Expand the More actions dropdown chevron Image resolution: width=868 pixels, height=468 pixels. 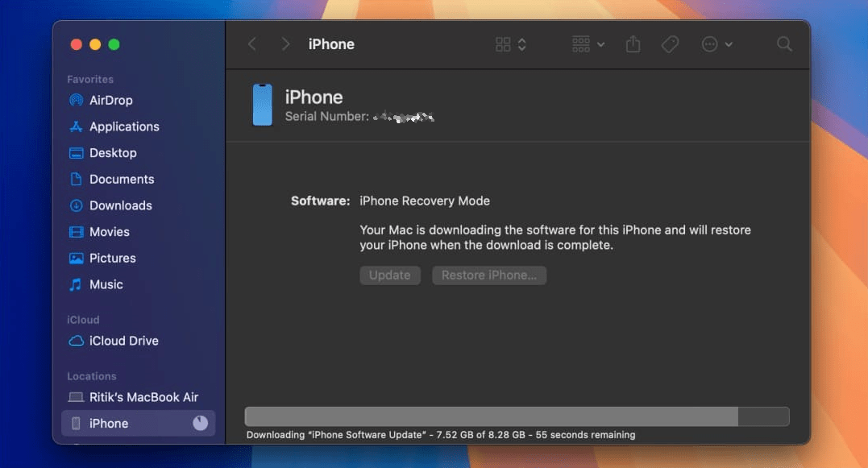pos(729,44)
